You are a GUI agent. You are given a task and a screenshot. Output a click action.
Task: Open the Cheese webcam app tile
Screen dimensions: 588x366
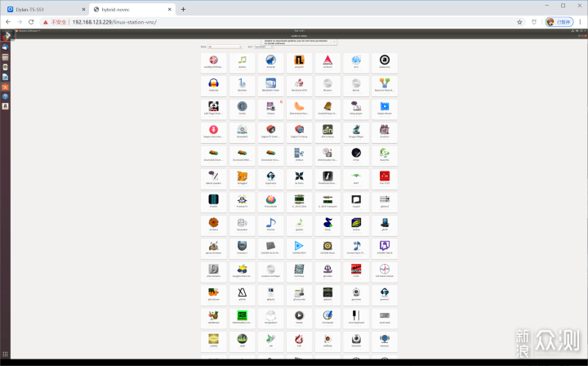click(270, 109)
